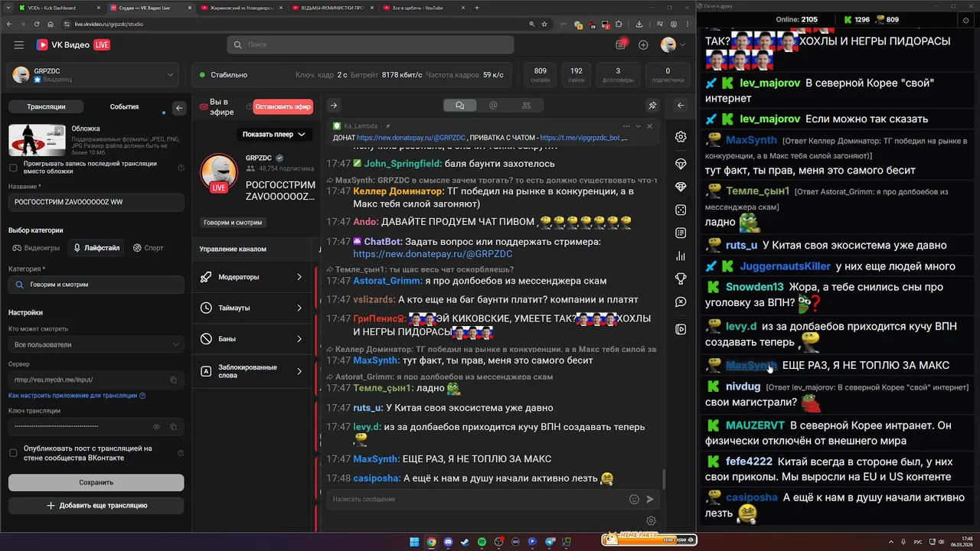Viewport: 980px width, 551px height.
Task: Open ChatBot's donatepay link in chat
Action: (x=433, y=253)
